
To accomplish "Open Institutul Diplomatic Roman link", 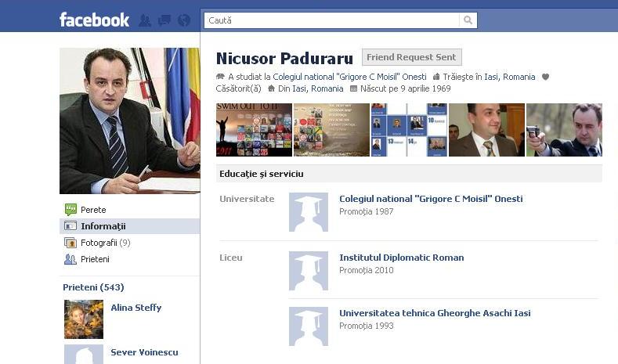I will (x=402, y=258).
